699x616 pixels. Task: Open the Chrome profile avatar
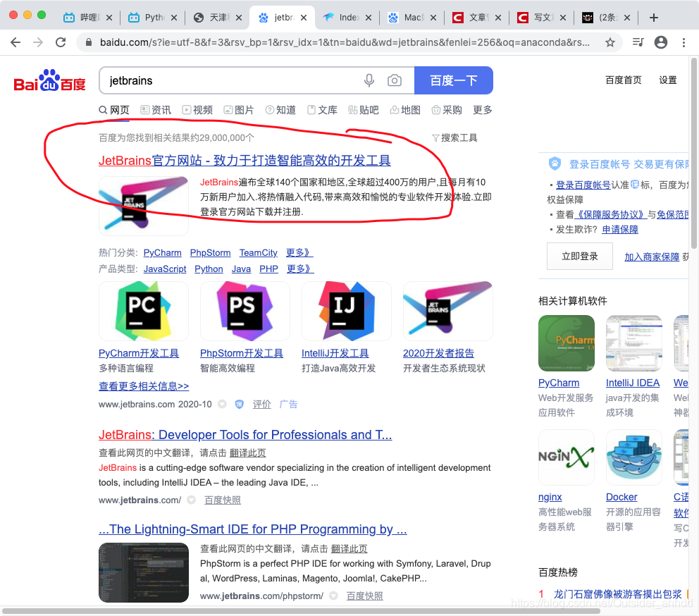(x=661, y=42)
